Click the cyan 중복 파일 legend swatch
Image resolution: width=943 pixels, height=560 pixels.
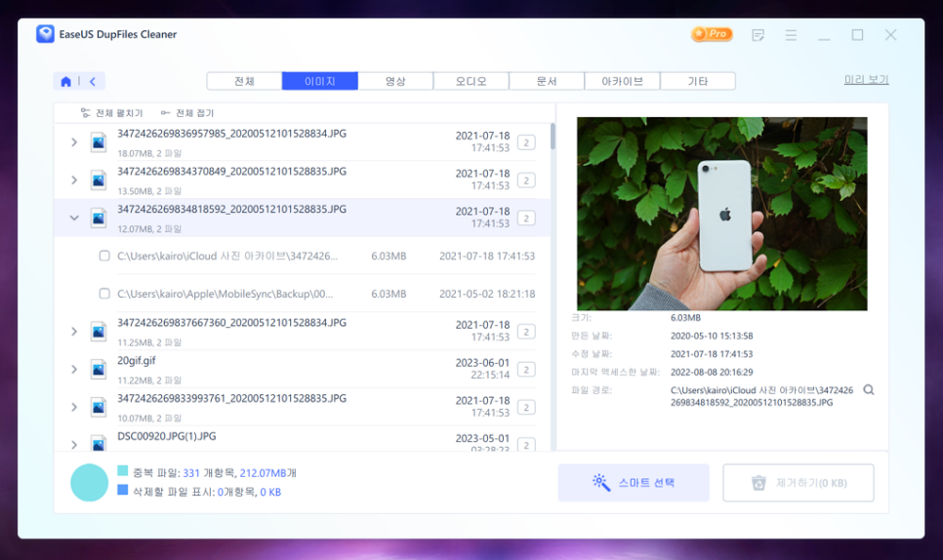point(123,470)
